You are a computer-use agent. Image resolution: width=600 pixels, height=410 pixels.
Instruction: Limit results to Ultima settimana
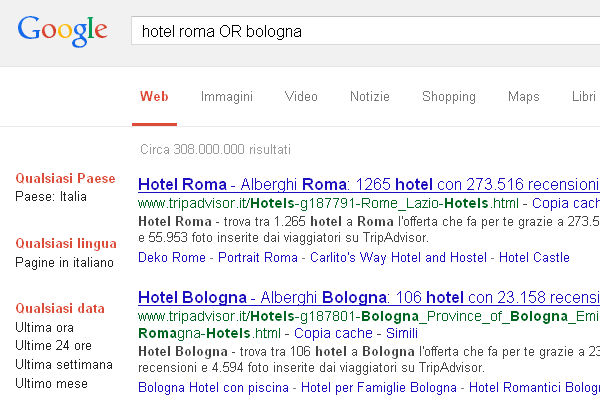[64, 364]
